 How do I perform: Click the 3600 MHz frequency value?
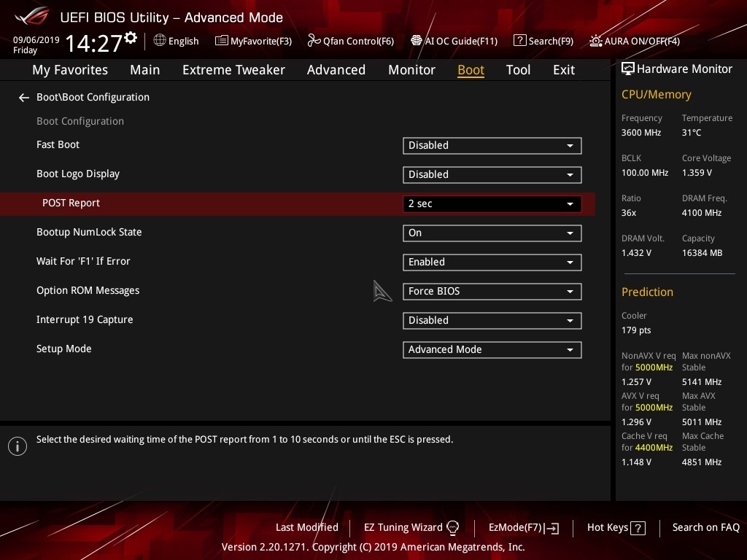(640, 133)
